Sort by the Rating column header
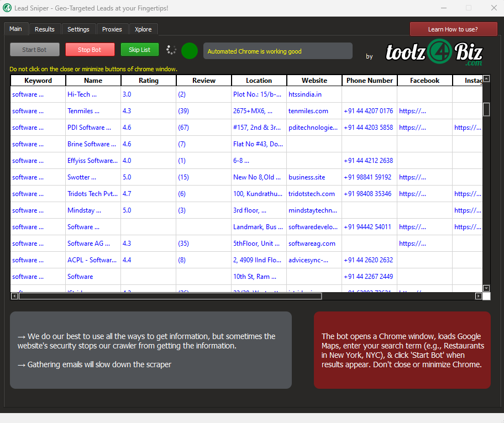The height and width of the screenshot is (423, 504). pyautogui.click(x=149, y=81)
